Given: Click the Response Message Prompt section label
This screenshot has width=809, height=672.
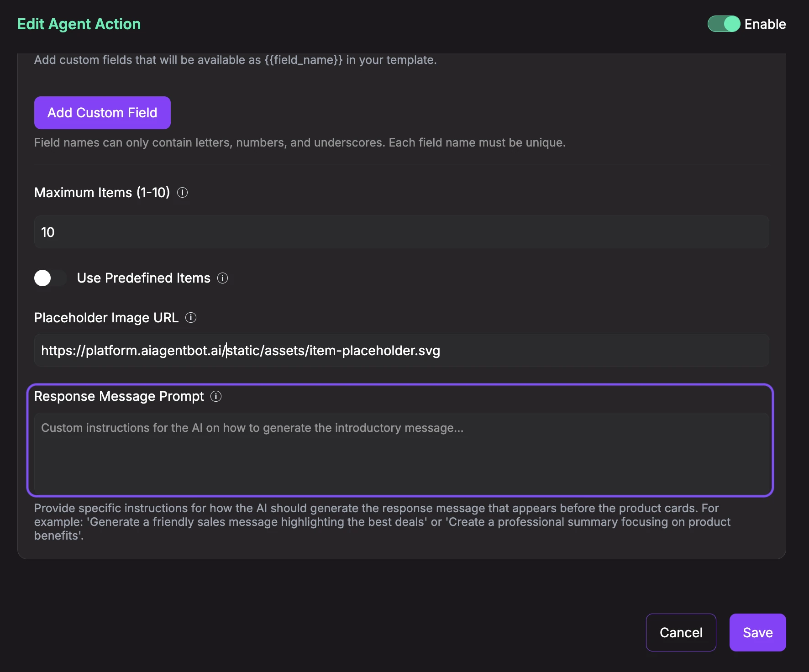Looking at the screenshot, I should 119,396.
